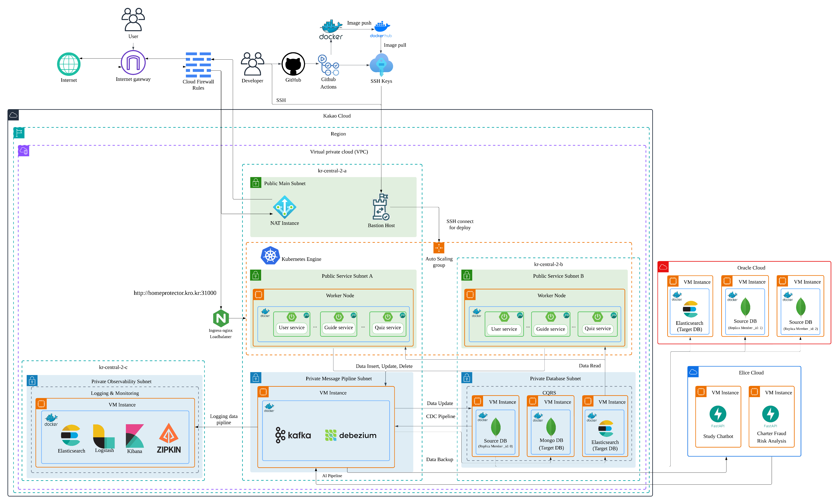Image resolution: width=839 pixels, height=504 pixels.
Task: Select the Debezium logo
Action: tap(351, 435)
